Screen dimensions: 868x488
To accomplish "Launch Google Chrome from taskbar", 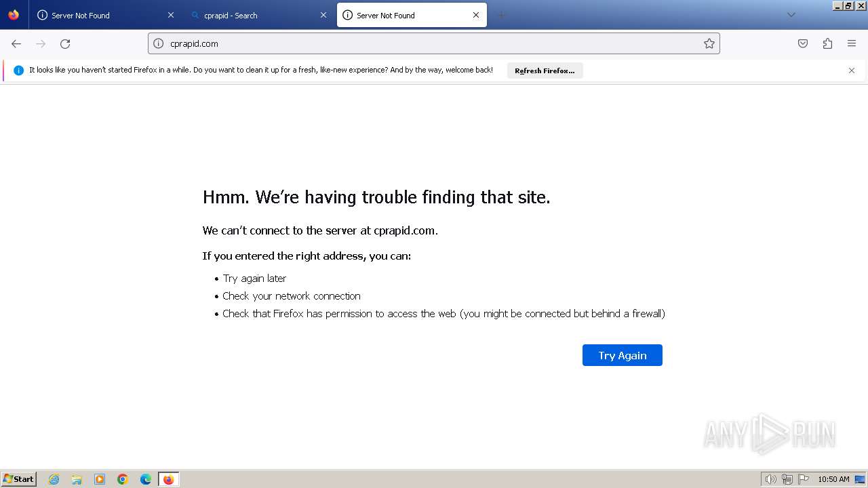I will tap(123, 479).
